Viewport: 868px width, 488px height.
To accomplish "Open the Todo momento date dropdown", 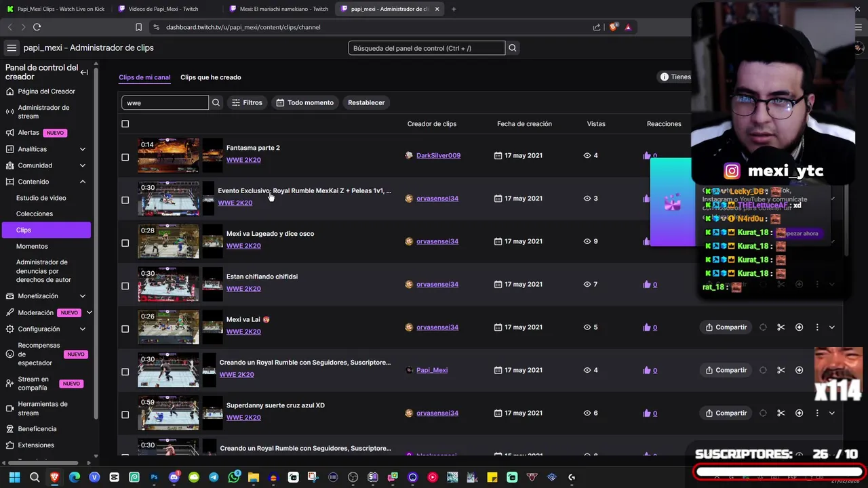I will 304,102.
